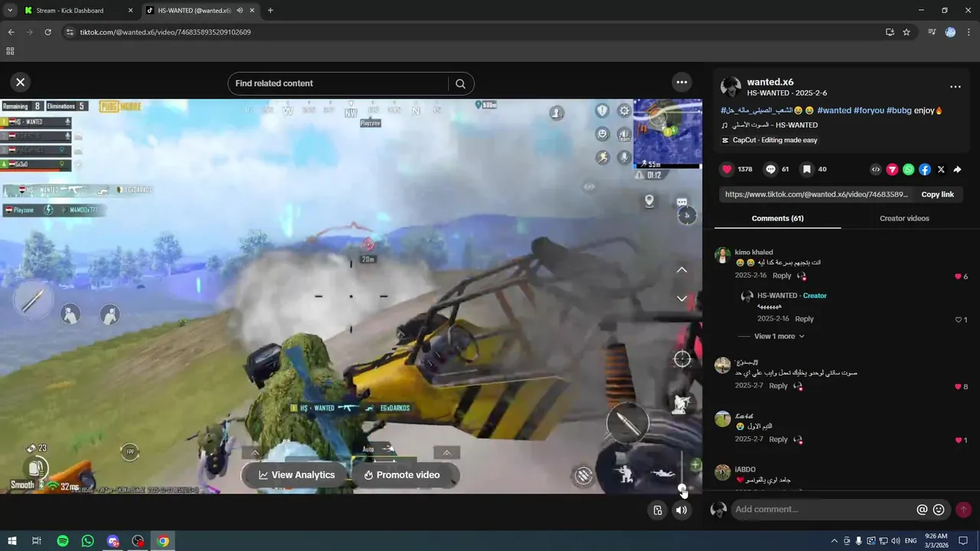The width and height of the screenshot is (980, 551).
Task: Switch to Stream - Kick Dashboard tab
Action: point(70,11)
